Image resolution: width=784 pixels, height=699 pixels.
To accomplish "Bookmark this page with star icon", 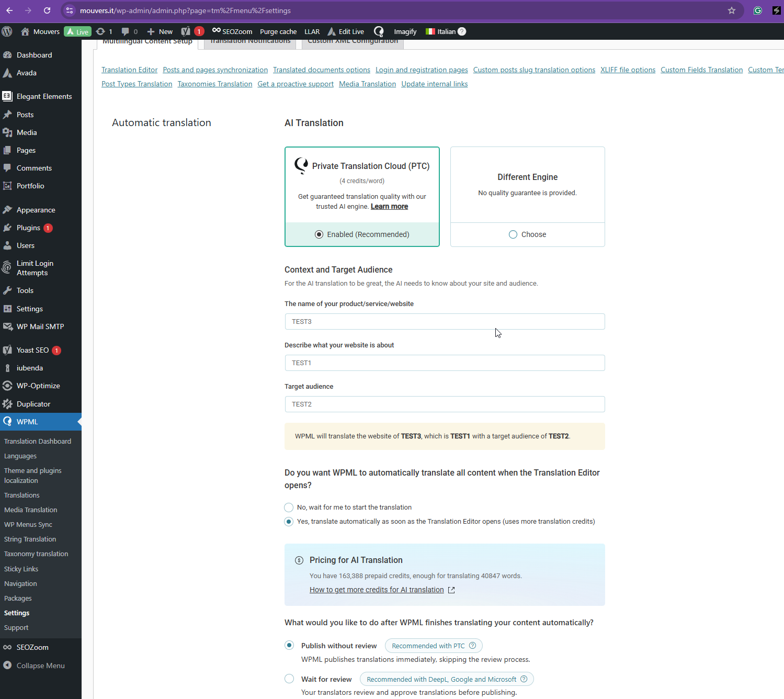I will pos(732,10).
